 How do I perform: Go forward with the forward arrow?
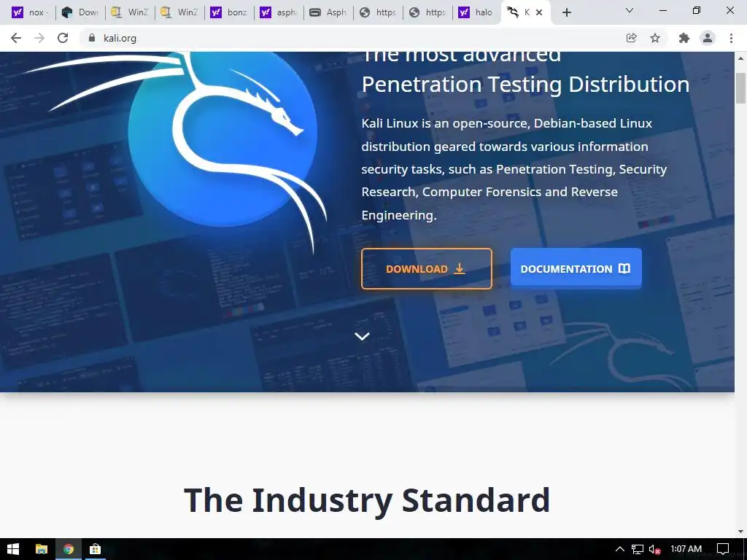pyautogui.click(x=39, y=38)
